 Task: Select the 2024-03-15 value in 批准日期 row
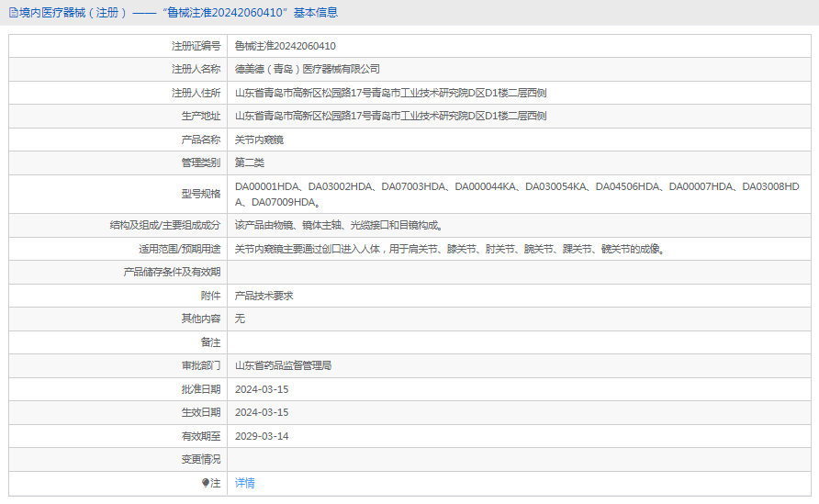click(x=262, y=389)
